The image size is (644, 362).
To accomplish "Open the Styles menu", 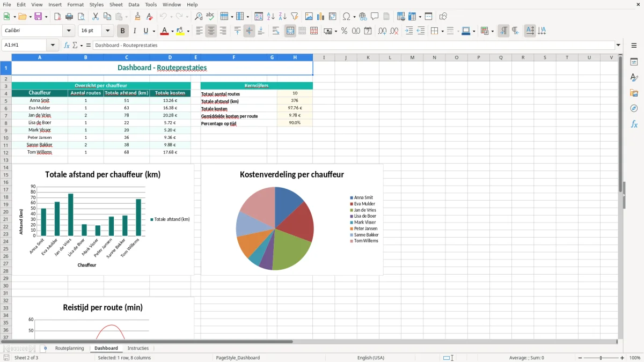I will click(x=97, y=4).
